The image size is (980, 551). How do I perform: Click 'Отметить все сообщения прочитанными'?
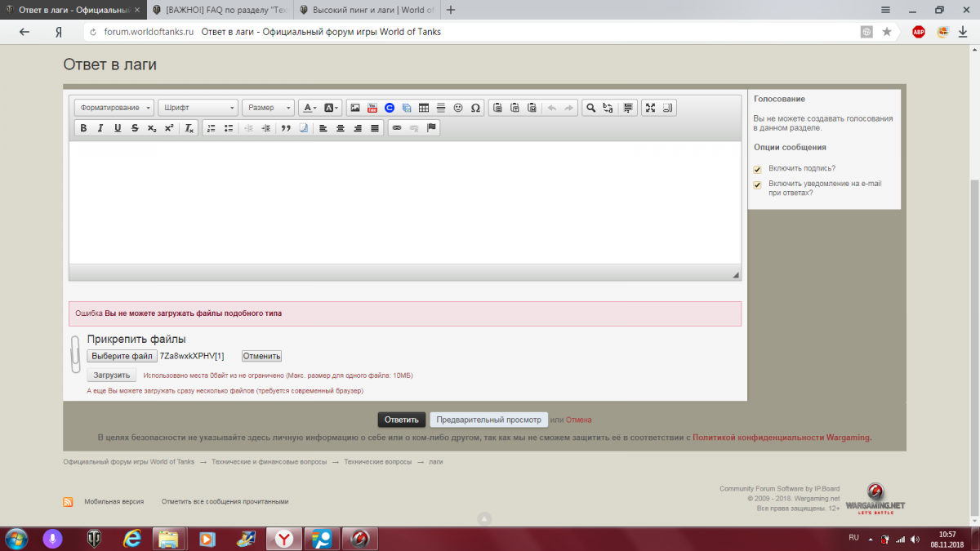point(225,502)
